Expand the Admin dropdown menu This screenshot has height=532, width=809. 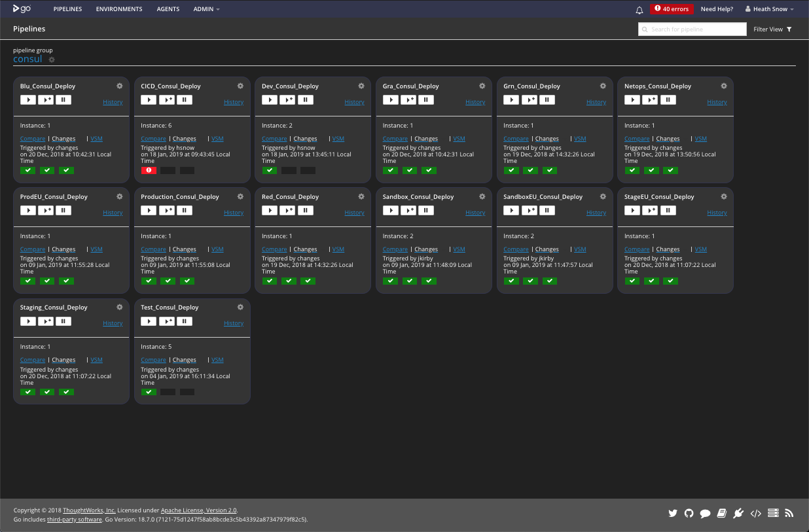pos(206,9)
